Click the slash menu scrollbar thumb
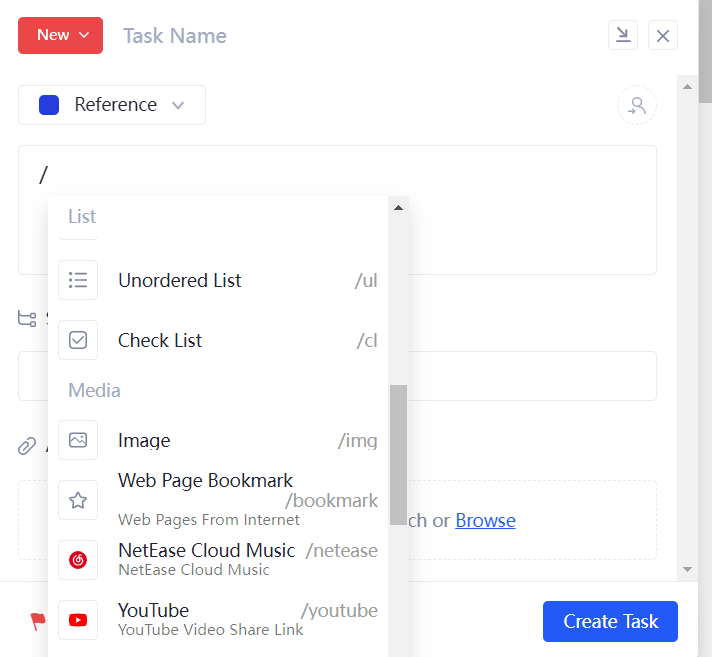 coord(398,454)
